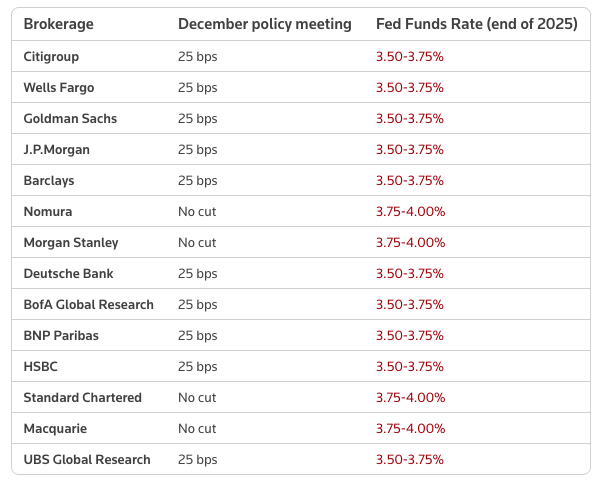Select the Citigroup brokerage name
Viewport: 608px width, 489px height.
(51, 57)
